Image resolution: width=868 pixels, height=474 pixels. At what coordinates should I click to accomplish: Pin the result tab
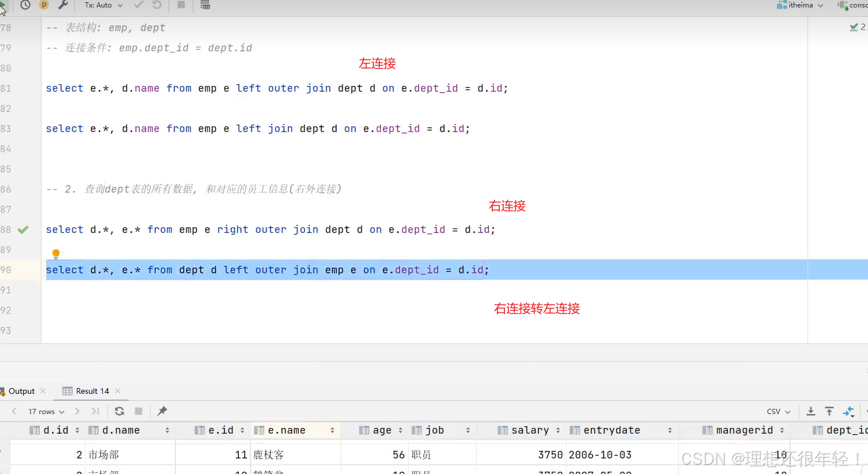pos(162,411)
